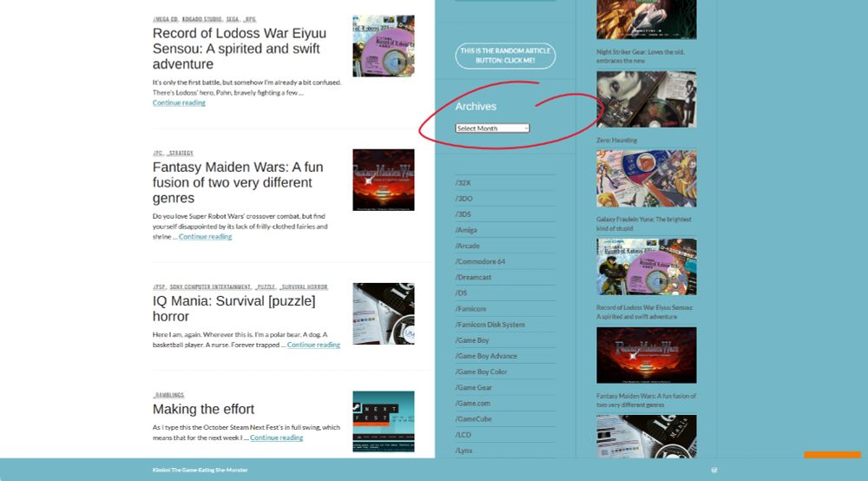Open the /Amiga category
This screenshot has height=481, width=868.
click(466, 230)
